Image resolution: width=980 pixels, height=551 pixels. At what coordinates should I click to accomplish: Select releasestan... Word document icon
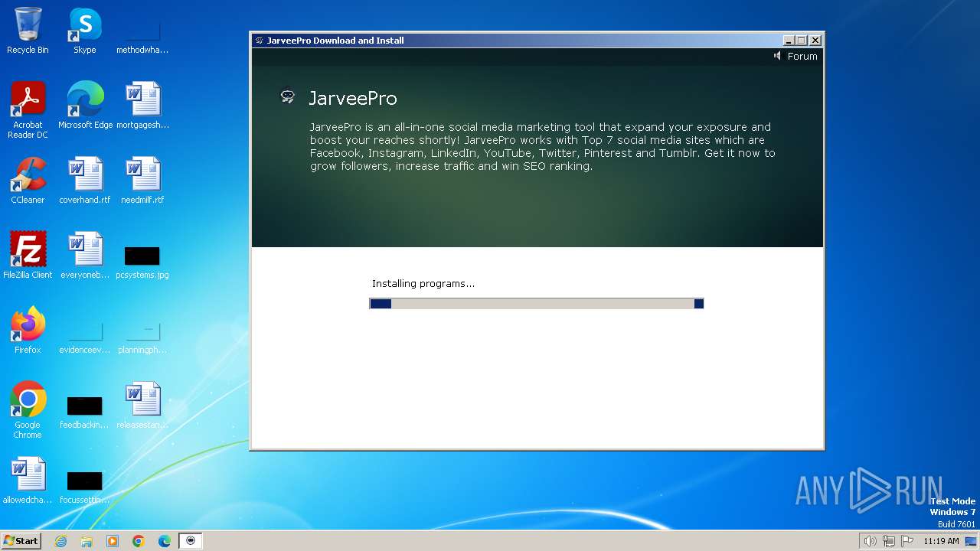[x=142, y=406]
